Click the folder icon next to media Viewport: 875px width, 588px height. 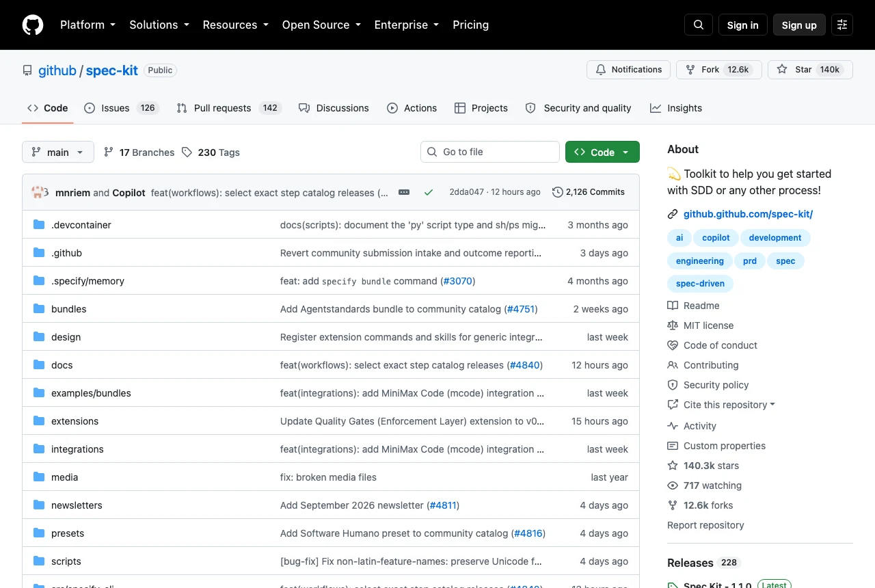(39, 477)
